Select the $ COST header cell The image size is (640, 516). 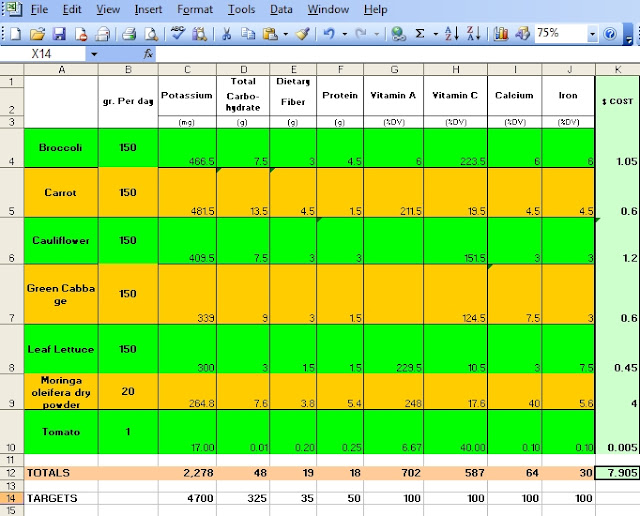(x=618, y=101)
